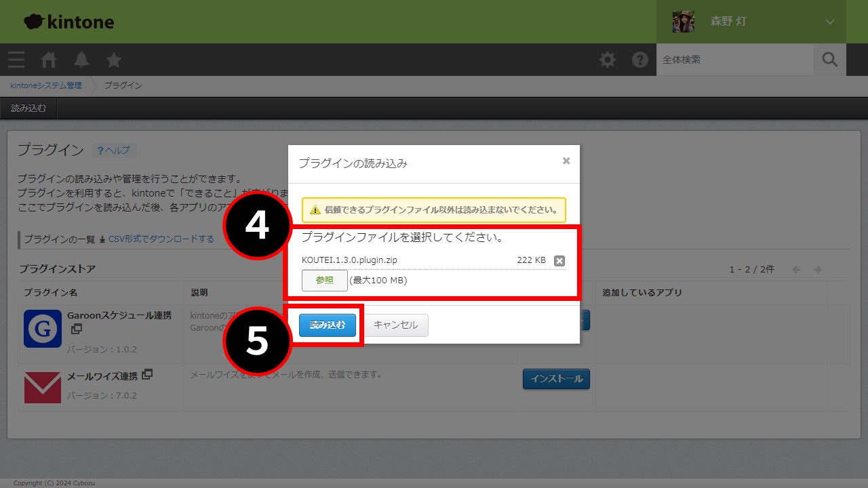Open the notifications bell icon
Image resolution: width=868 pixels, height=488 pixels.
click(81, 60)
